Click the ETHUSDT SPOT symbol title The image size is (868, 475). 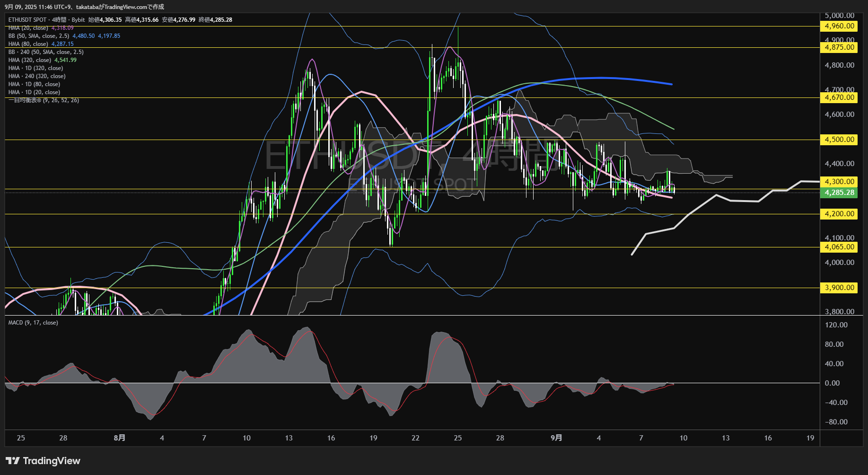[x=27, y=20]
